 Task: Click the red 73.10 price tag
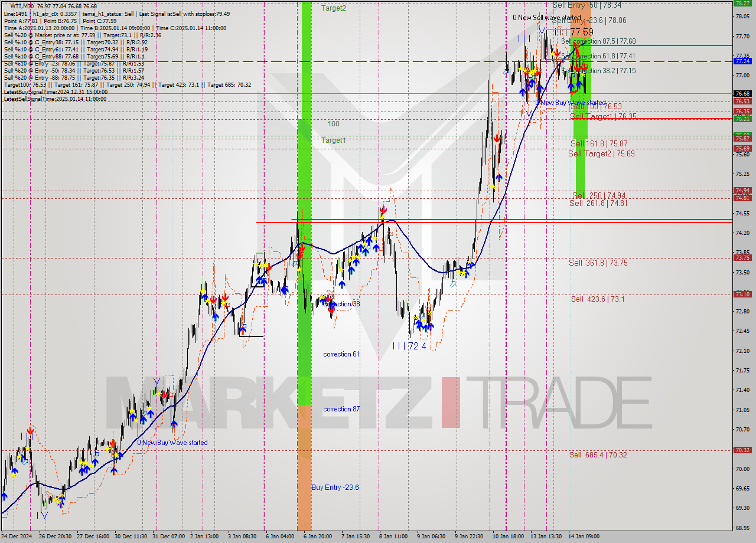click(x=742, y=294)
